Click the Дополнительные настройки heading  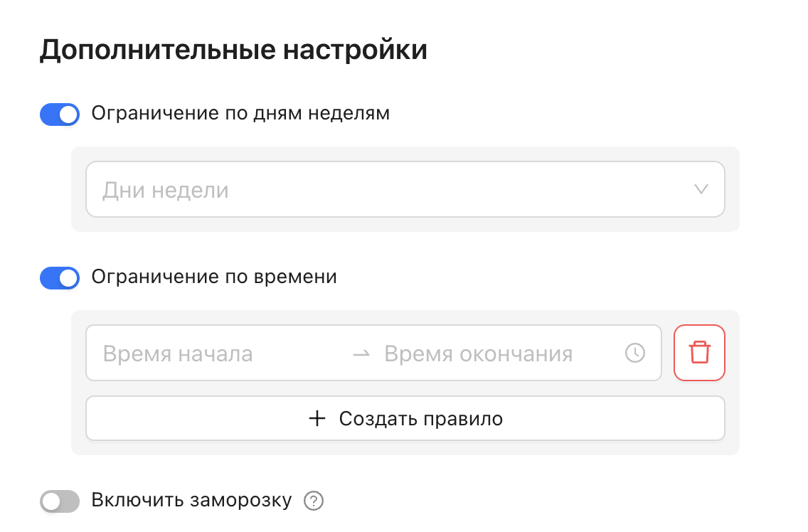click(x=233, y=51)
